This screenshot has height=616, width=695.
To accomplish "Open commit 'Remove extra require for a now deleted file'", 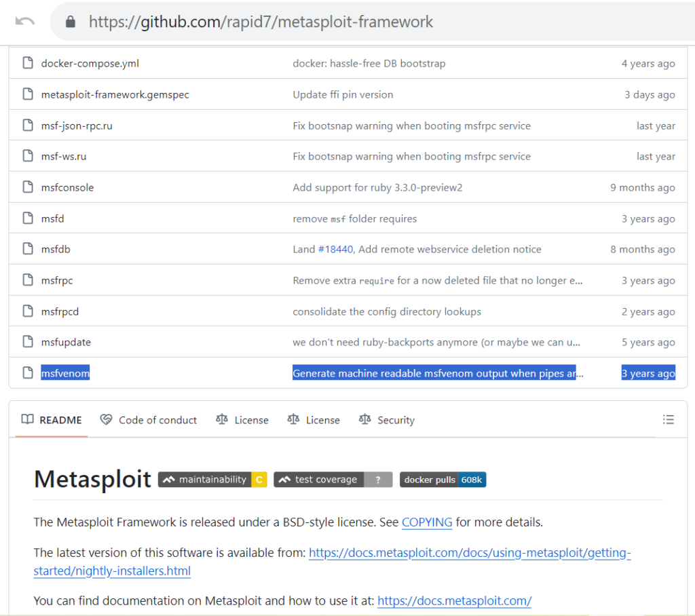I will coord(438,280).
